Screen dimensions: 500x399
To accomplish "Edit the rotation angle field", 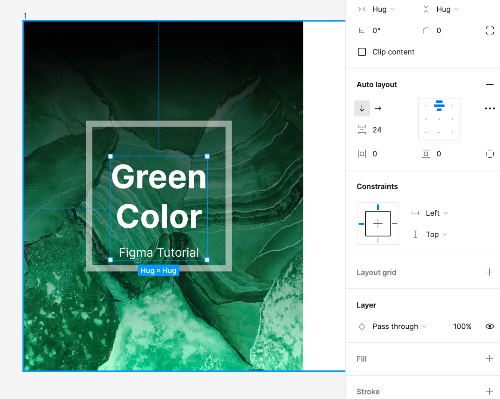I will click(377, 31).
